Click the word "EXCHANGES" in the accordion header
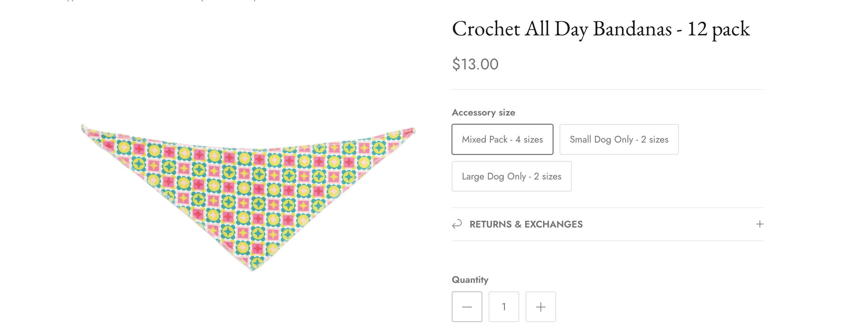Viewport: 868px width, 329px height. pyautogui.click(x=553, y=224)
